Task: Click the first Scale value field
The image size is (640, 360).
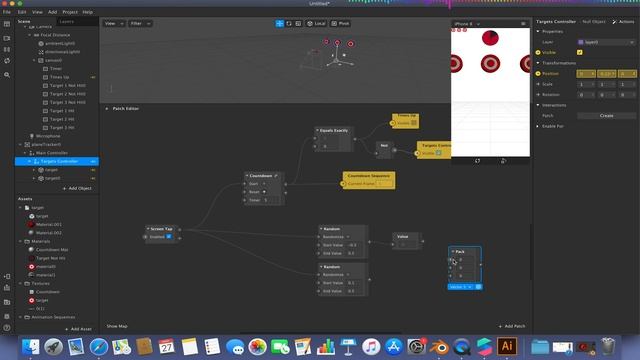Action: tap(586, 84)
